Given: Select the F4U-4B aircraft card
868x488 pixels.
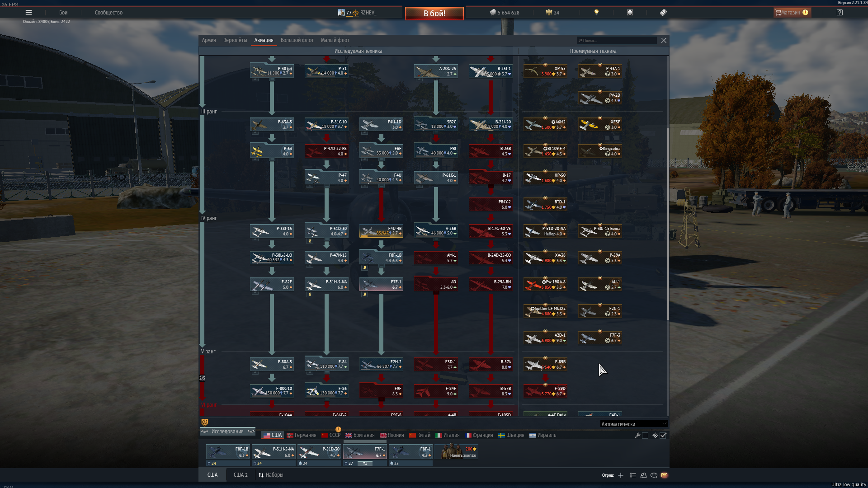Looking at the screenshot, I should [381, 231].
